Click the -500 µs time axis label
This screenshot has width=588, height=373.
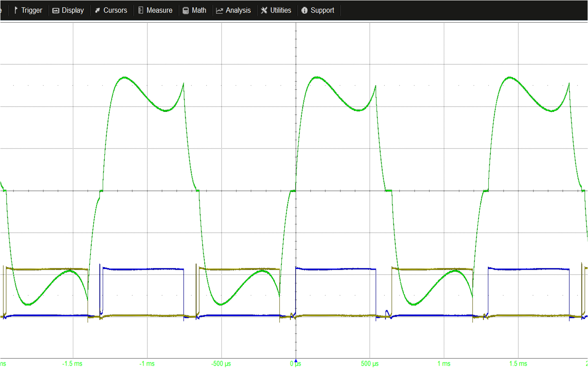point(221,364)
